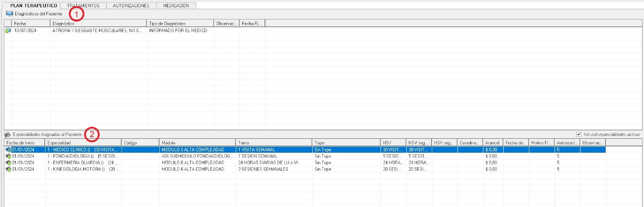The width and height of the screenshot is (644, 207).
Task: Open the AUTORIZACIONES tab
Action: point(131,6)
